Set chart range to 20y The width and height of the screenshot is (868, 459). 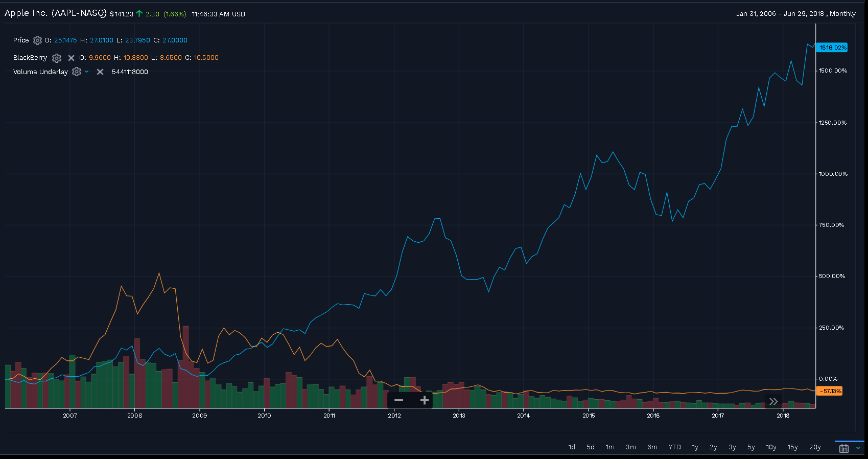point(815,447)
